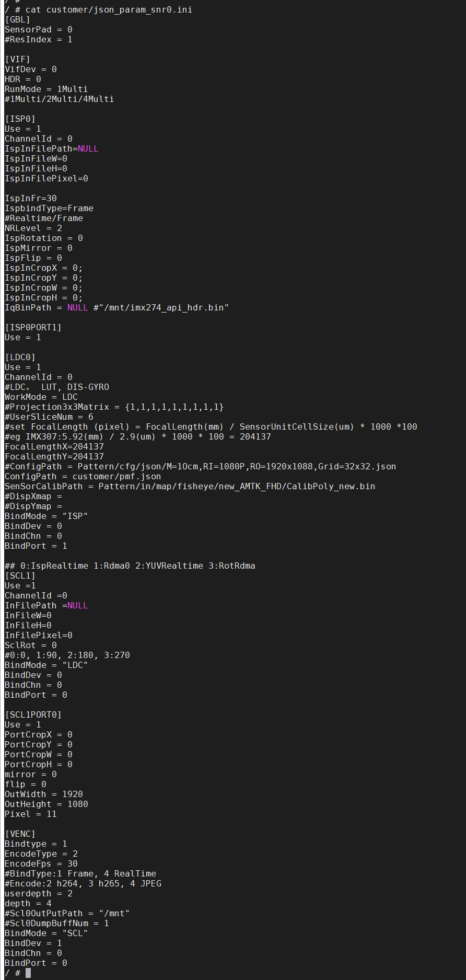Click the FocalLengthX=204137 line

[54, 446]
